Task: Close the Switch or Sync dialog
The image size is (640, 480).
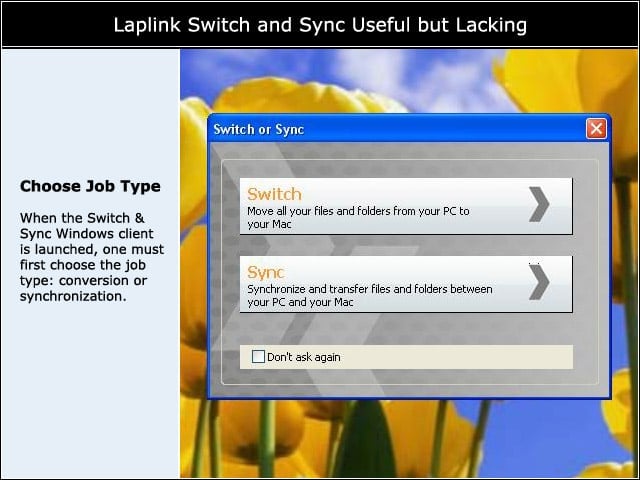Action: pyautogui.click(x=596, y=129)
